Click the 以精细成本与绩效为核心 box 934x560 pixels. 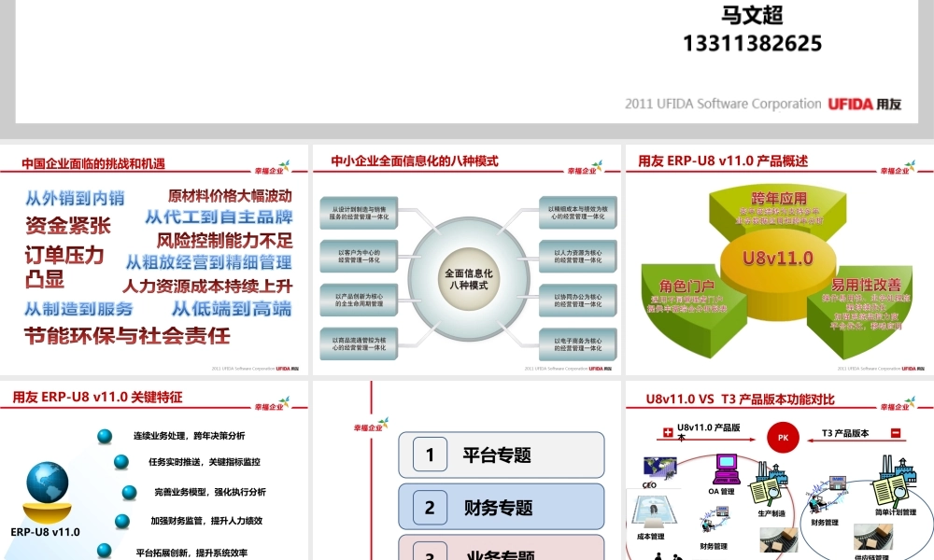[x=578, y=213]
